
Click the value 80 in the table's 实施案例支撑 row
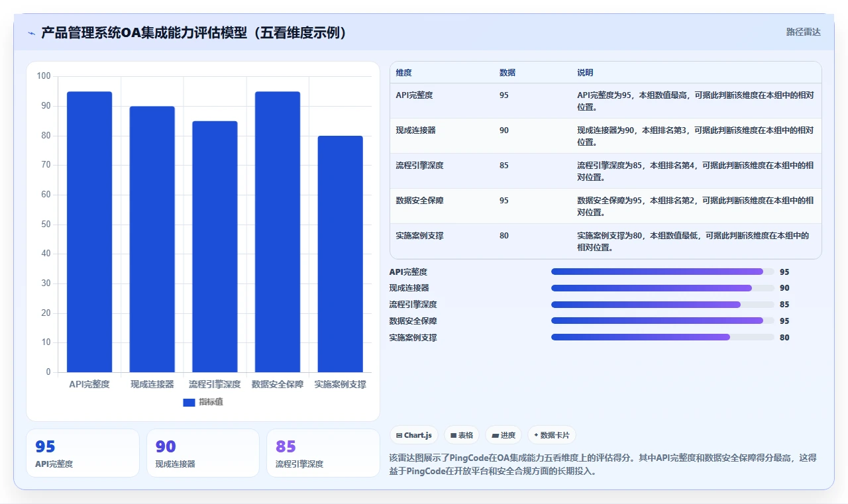point(504,236)
